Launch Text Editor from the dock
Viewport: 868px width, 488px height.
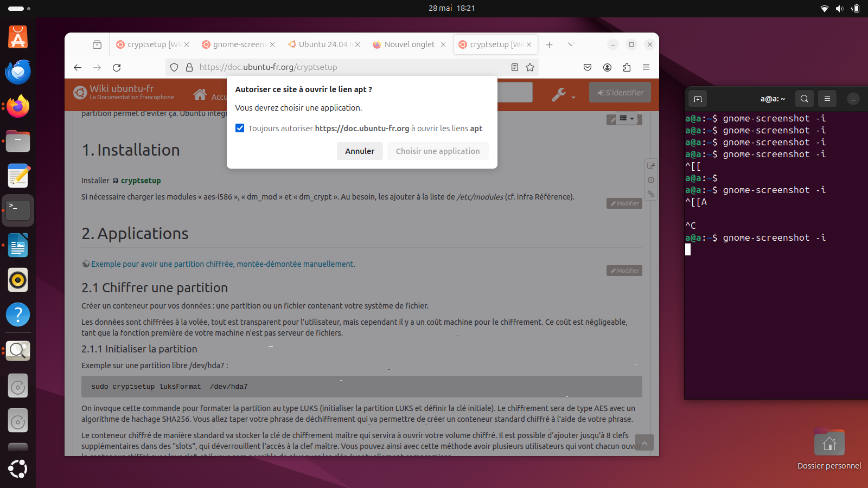coord(18,176)
